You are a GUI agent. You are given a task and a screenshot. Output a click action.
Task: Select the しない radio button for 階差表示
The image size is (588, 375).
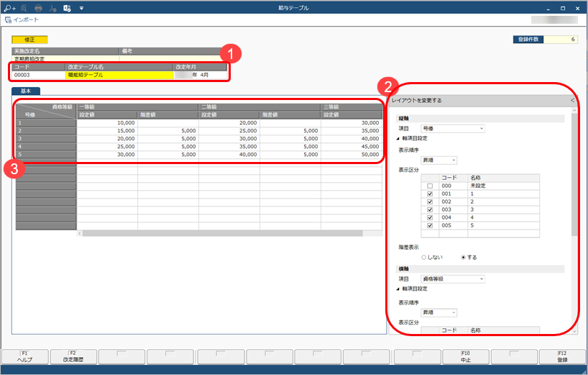coord(423,257)
